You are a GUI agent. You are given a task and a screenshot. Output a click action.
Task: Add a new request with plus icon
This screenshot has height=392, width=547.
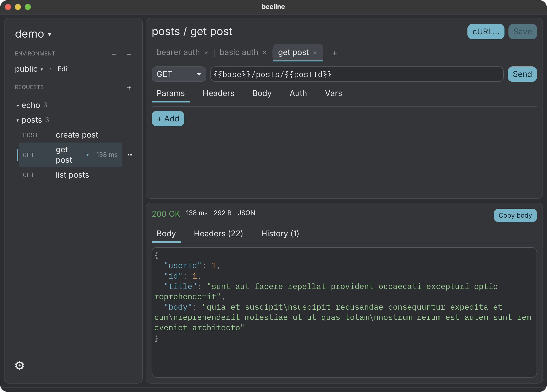tap(129, 88)
